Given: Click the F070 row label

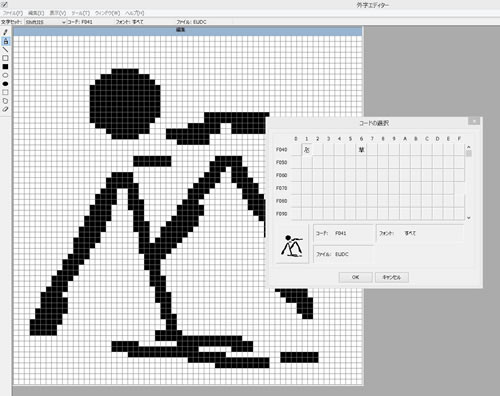Looking at the screenshot, I should 281,188.
